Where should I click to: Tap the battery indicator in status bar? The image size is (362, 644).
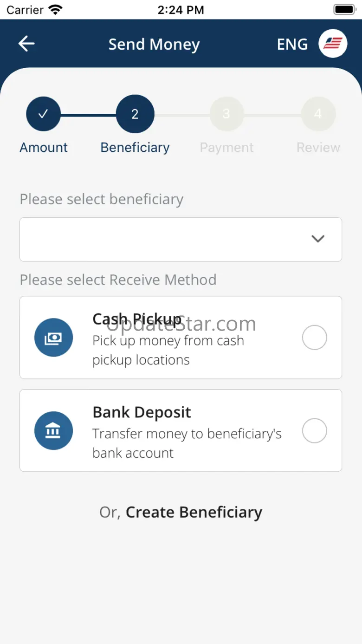coord(344,10)
